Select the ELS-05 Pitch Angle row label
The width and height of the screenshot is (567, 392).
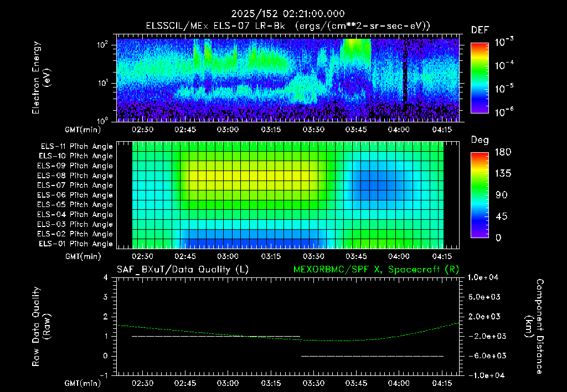coord(75,205)
